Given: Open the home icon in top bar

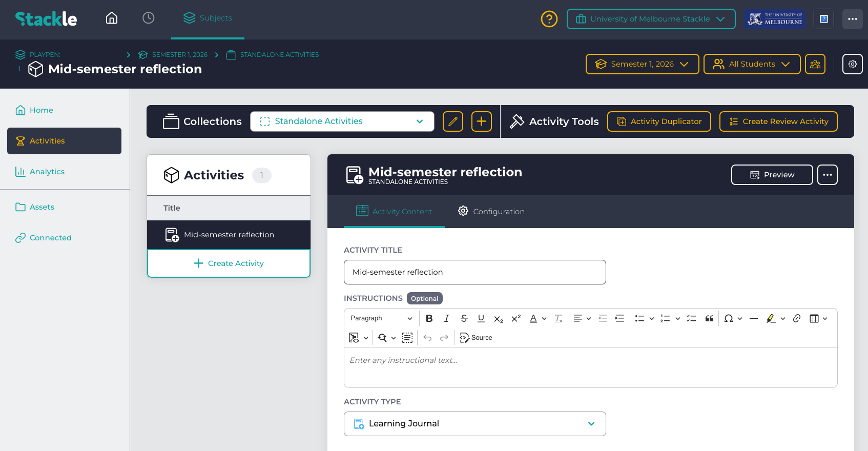Looking at the screenshot, I should tap(112, 18).
